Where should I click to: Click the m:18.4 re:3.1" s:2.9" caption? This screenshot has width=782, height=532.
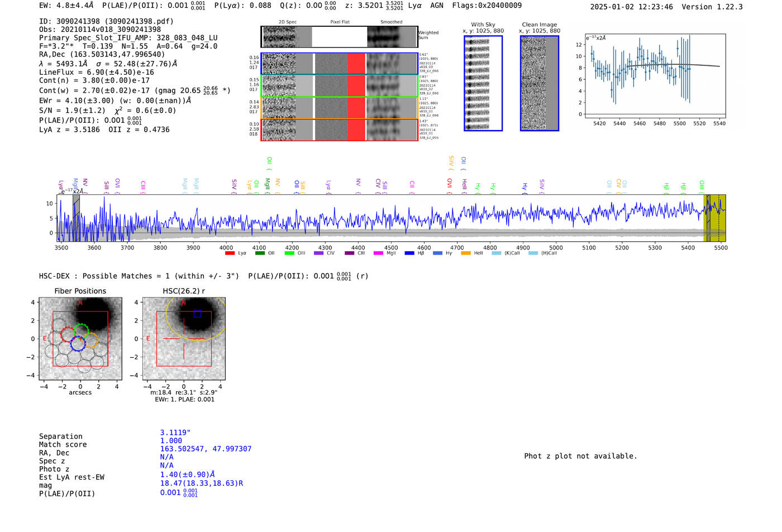(184, 392)
